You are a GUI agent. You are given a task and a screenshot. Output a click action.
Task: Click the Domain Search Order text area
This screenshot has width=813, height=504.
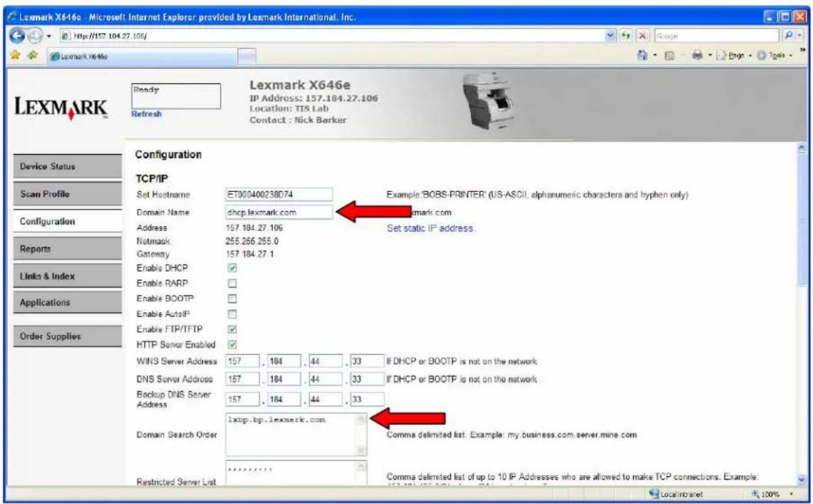click(292, 435)
